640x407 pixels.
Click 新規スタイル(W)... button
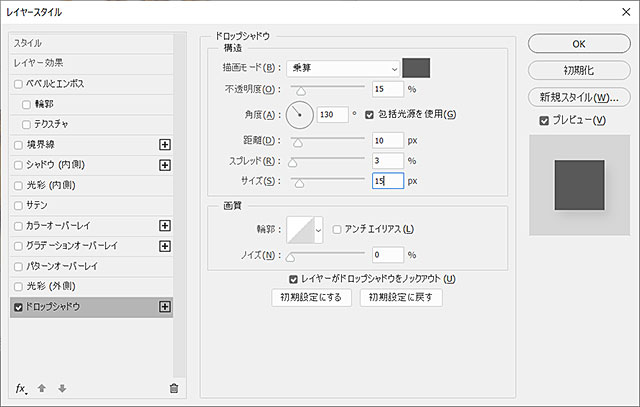[579, 97]
